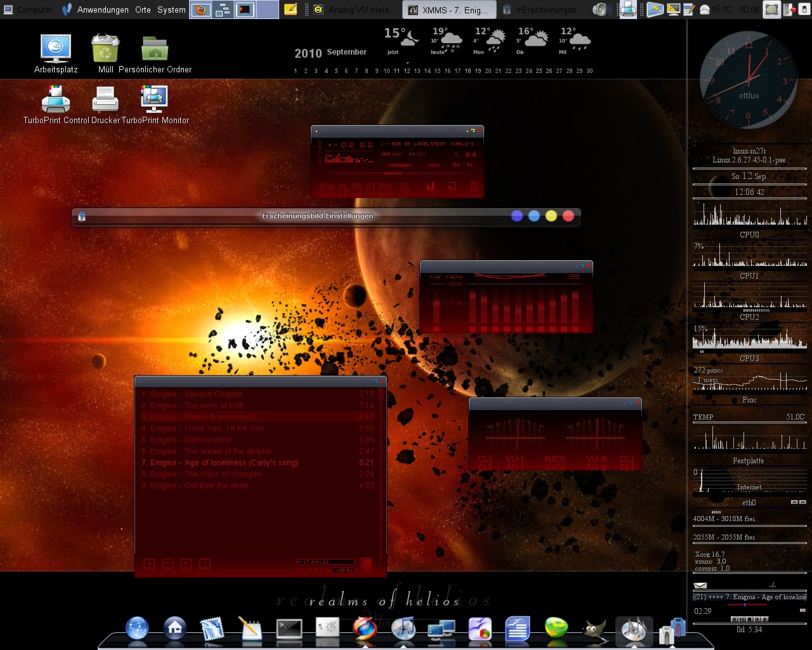
Task: Toggle PL playlist button in XMMS
Action: tap(470, 164)
